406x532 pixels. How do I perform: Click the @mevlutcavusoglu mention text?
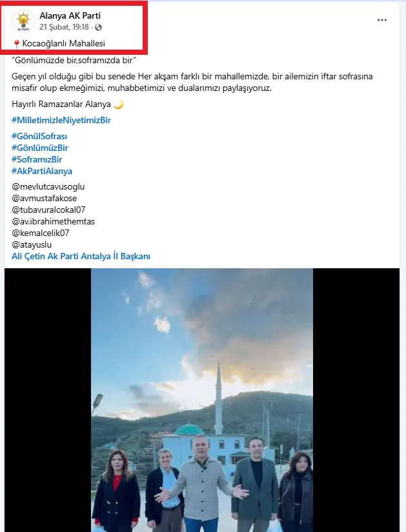pyautogui.click(x=48, y=186)
